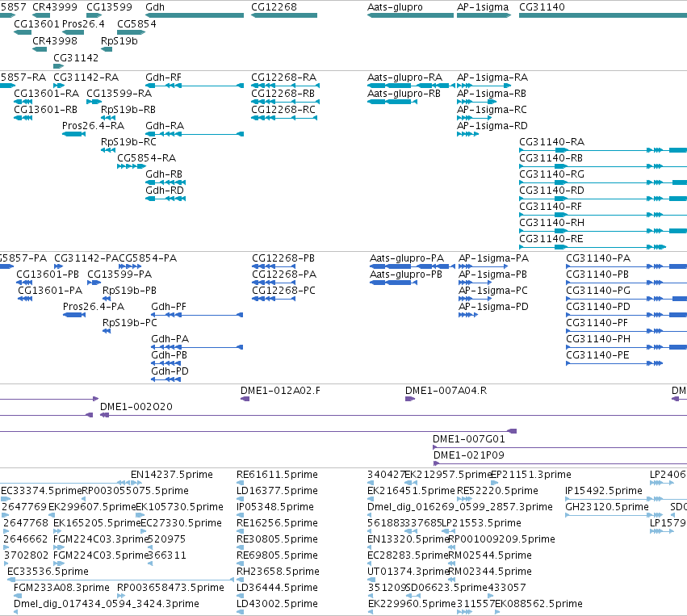Image resolution: width=687 pixels, height=616 pixels.
Task: Select the CG31140-PE protein label
Action: [597, 355]
